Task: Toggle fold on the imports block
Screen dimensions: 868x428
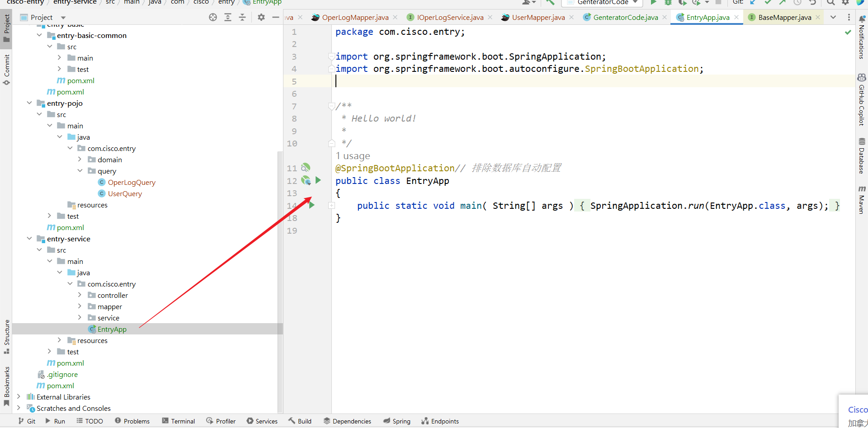Action: [331, 56]
